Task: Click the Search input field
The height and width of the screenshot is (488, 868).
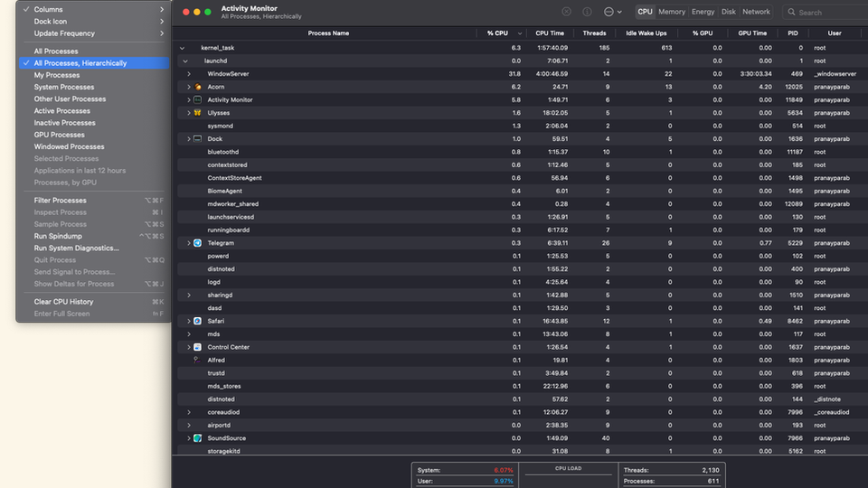Action: coord(826,12)
